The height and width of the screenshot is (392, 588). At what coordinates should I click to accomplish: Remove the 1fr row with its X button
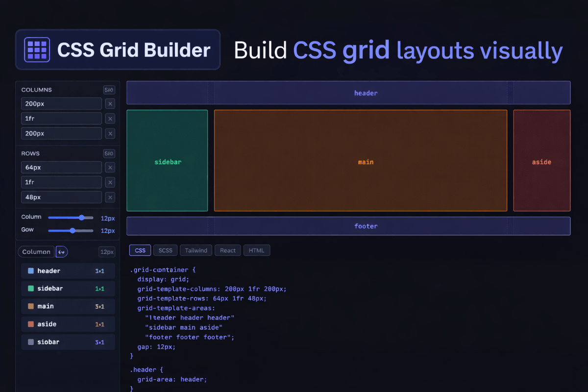click(x=110, y=182)
